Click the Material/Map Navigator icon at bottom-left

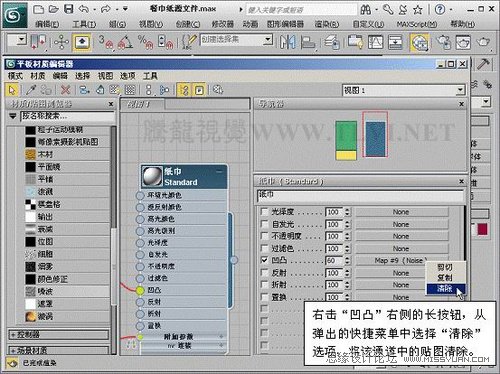13,363
